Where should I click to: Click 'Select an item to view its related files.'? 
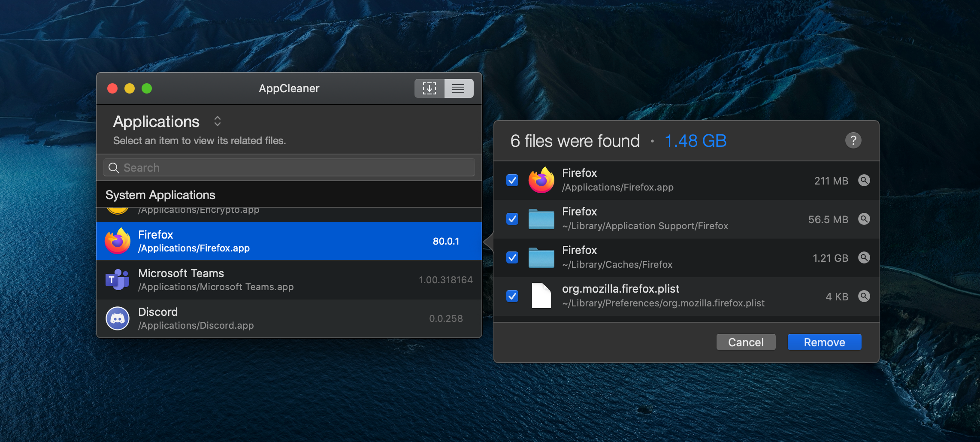click(x=200, y=141)
